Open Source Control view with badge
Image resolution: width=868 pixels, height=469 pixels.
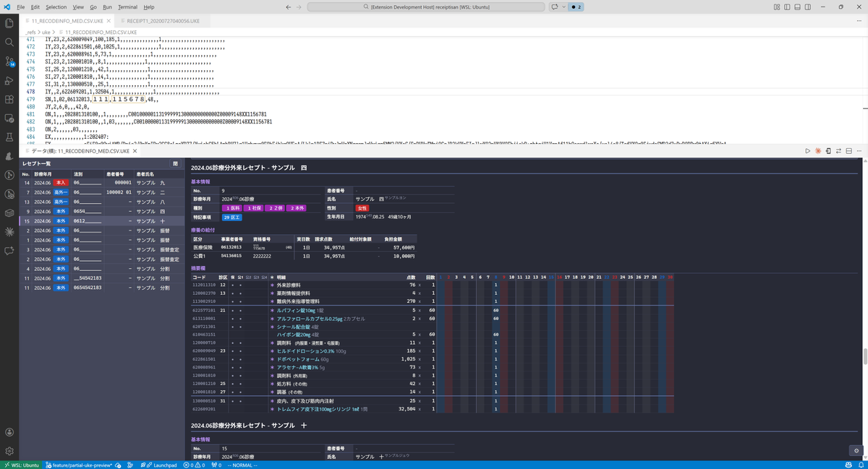pos(9,61)
